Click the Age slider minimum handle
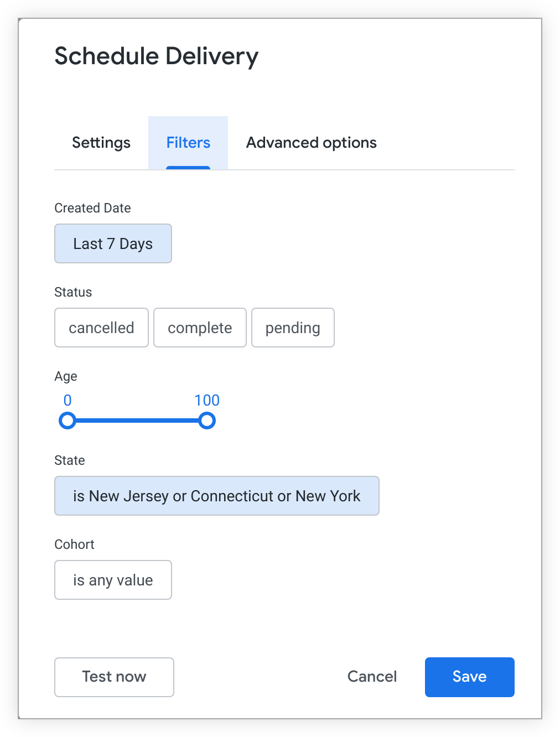This screenshot has height=737, width=560. click(68, 421)
